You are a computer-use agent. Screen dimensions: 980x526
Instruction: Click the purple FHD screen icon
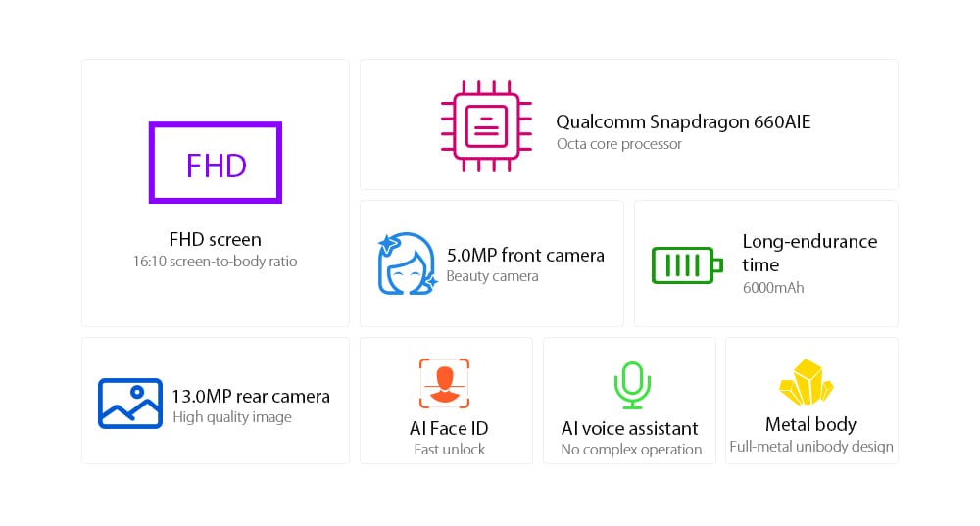pyautogui.click(x=216, y=164)
